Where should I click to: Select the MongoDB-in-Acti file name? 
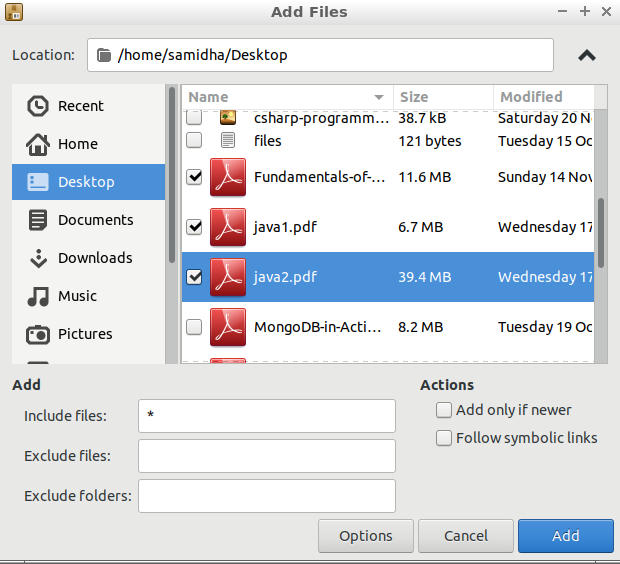[318, 327]
